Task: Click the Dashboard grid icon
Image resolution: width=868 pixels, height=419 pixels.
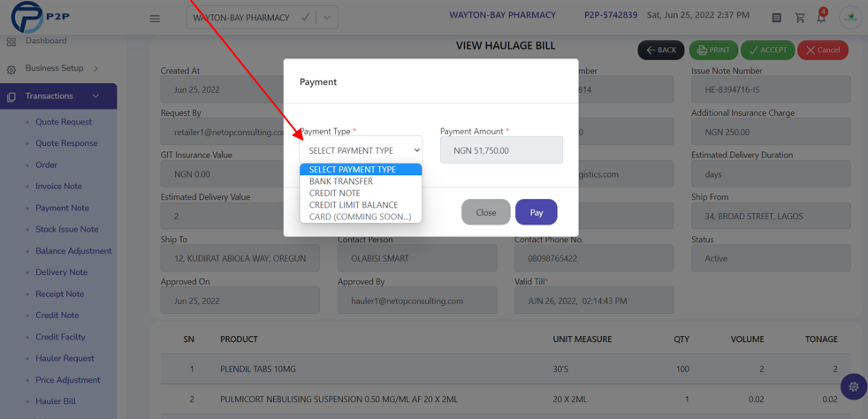Action: click(x=11, y=42)
